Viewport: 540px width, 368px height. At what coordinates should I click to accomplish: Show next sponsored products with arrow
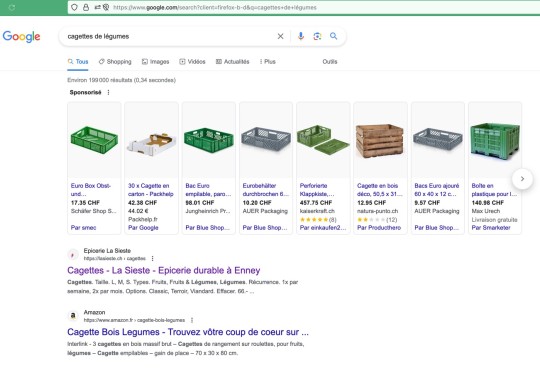coord(522,179)
